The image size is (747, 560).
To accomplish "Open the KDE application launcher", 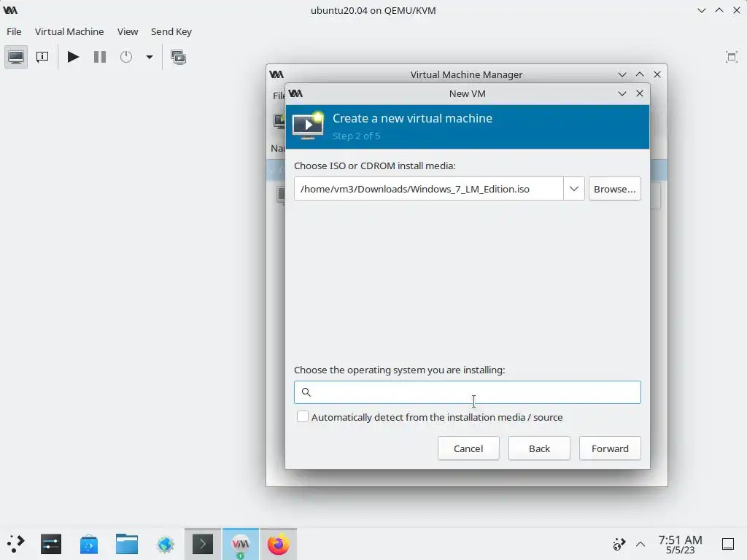I will coord(16,543).
